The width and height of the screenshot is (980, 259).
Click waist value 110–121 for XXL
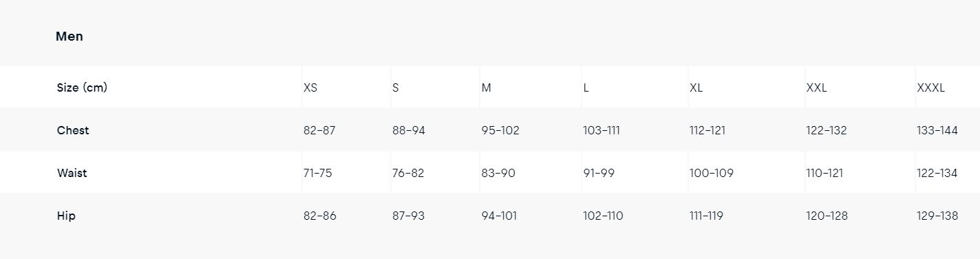(x=824, y=174)
